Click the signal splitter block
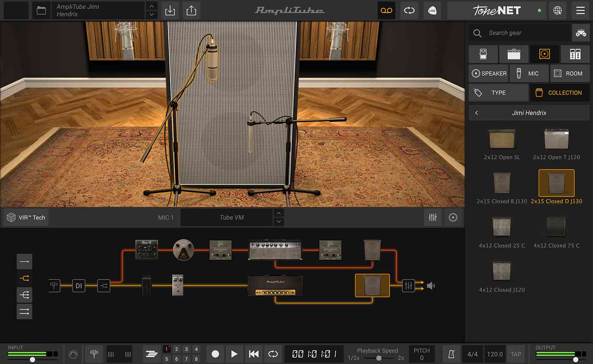Image resolution: width=593 pixels, height=364 pixels. pos(104,285)
